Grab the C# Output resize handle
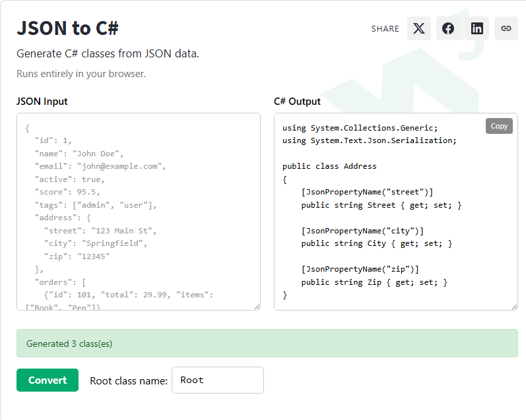Viewport: 526px width, 420px height. (514, 307)
